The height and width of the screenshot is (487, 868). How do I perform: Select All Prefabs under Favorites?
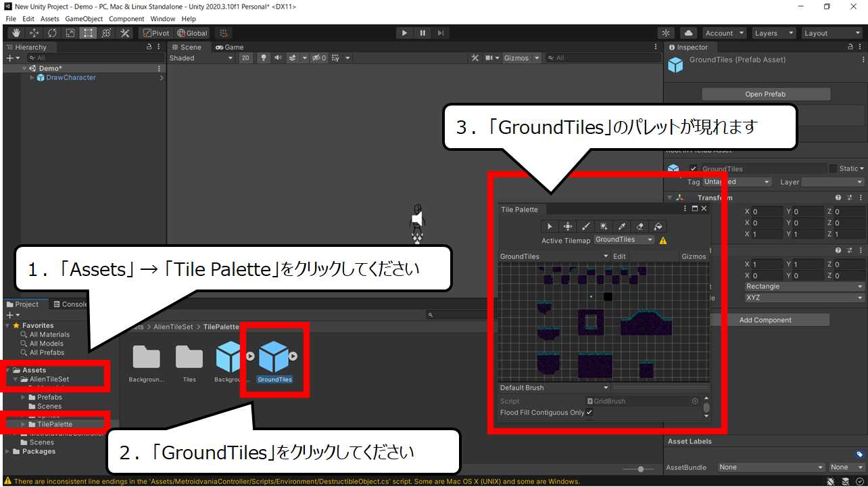click(x=47, y=352)
